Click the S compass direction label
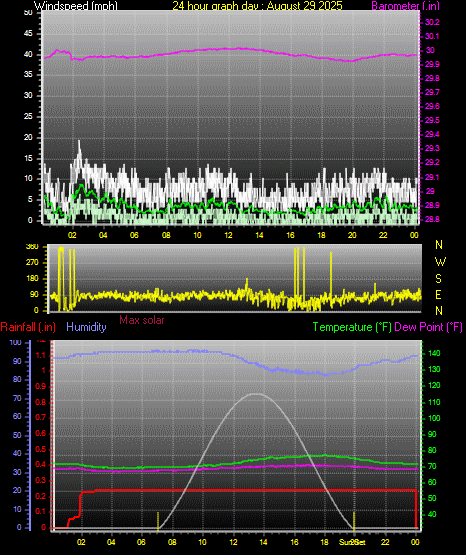Viewport: 466px width, 555px height. (x=438, y=279)
